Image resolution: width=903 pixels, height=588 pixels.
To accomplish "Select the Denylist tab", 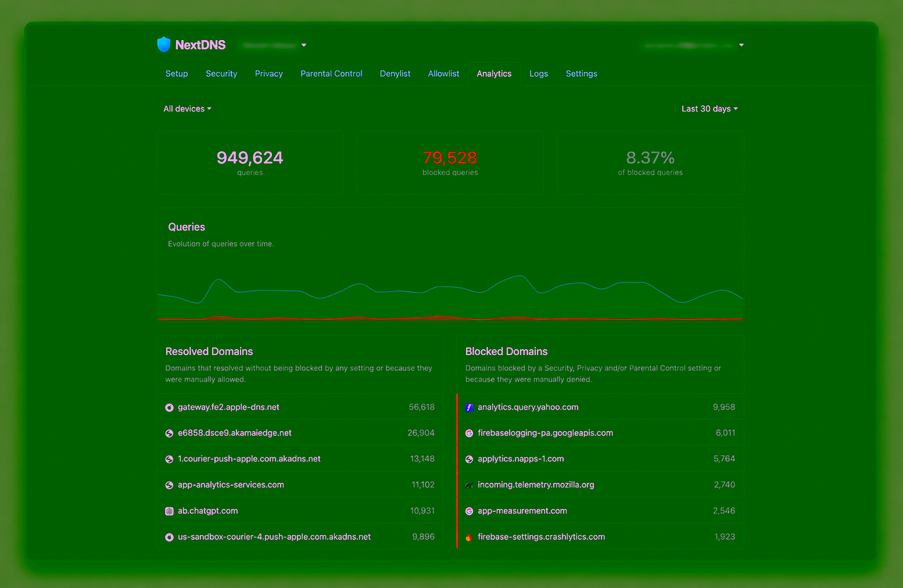I will (395, 74).
